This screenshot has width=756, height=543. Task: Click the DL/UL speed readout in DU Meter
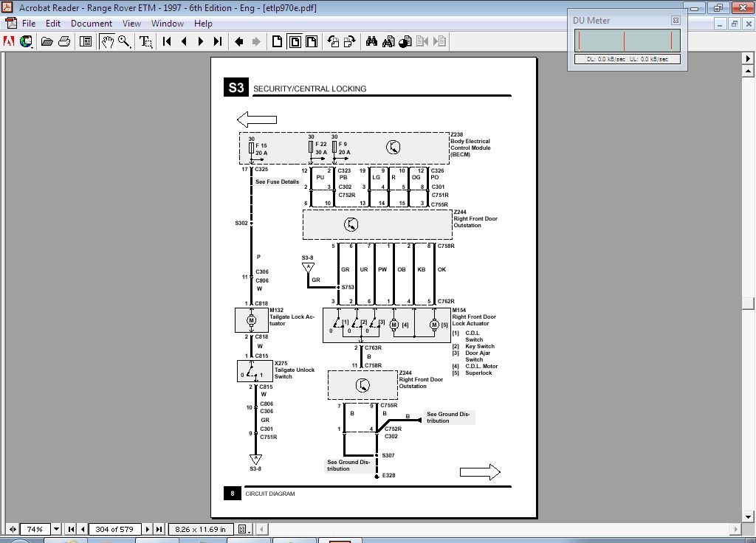(x=628, y=59)
